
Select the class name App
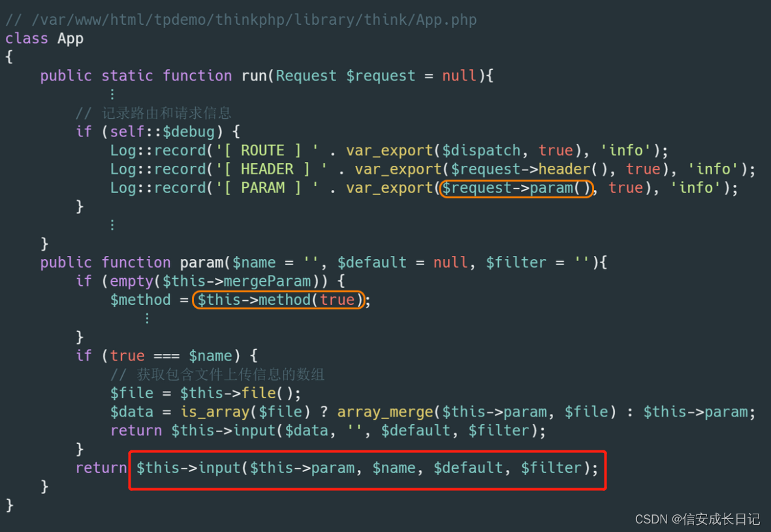click(x=71, y=39)
